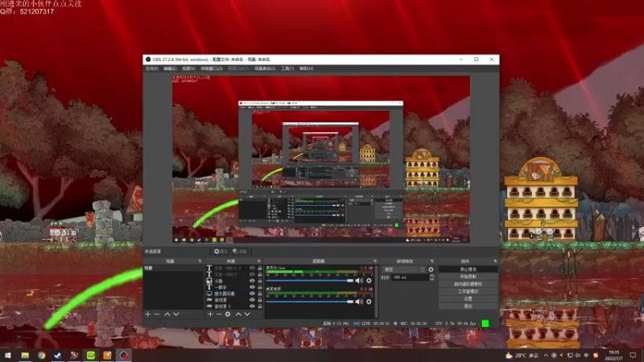Open 麦克风/Aux audio settings gear

(369, 280)
